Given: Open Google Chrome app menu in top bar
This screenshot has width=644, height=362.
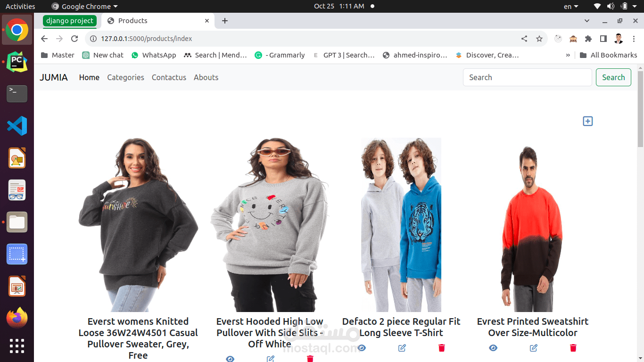Looking at the screenshot, I should pyautogui.click(x=85, y=6).
